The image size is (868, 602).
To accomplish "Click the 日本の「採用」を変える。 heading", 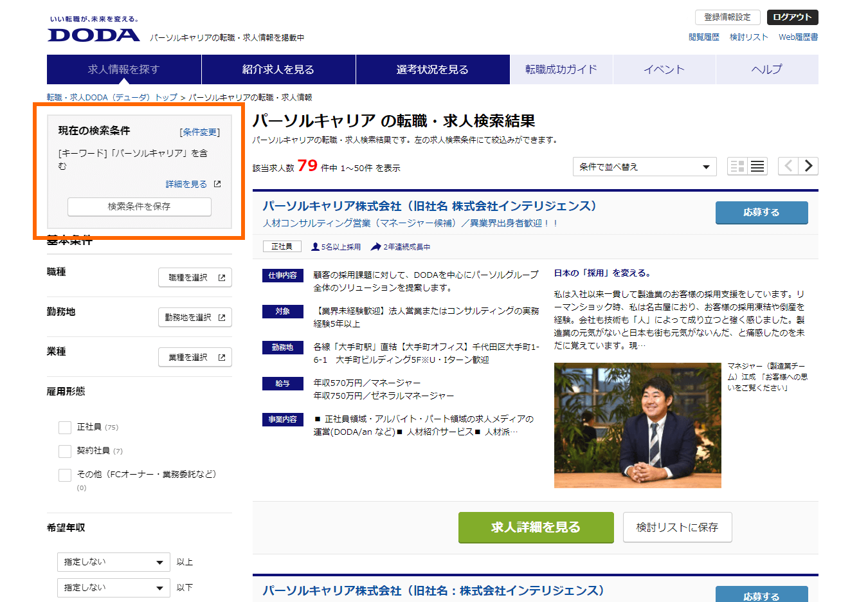I will 603,273.
